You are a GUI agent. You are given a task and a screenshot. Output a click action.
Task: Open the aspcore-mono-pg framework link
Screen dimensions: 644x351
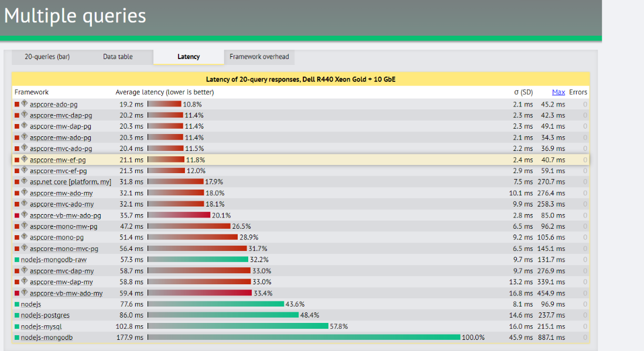(x=57, y=238)
